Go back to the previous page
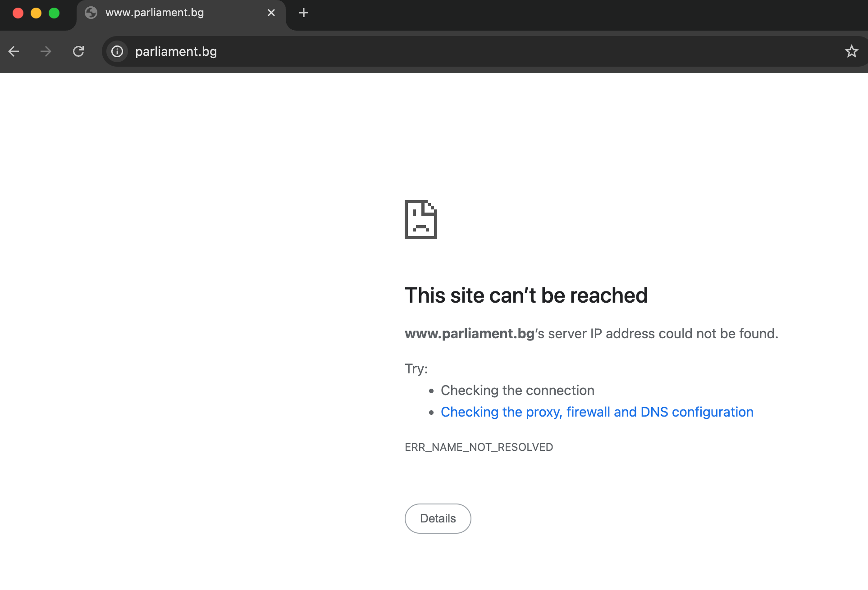 pos(14,51)
